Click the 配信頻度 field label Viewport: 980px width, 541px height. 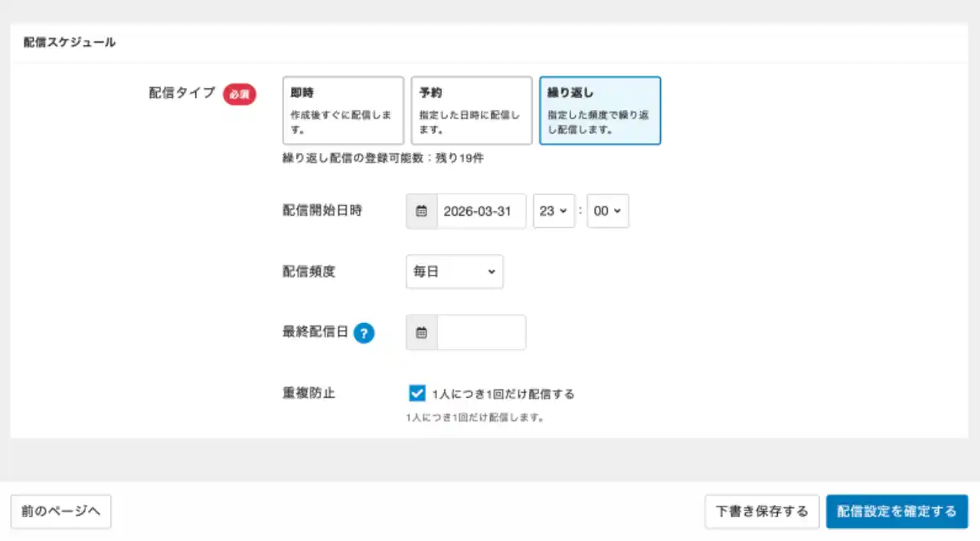309,271
